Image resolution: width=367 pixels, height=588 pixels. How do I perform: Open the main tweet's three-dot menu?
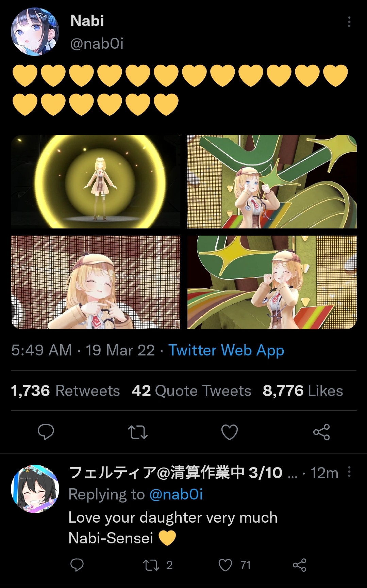[x=349, y=22]
